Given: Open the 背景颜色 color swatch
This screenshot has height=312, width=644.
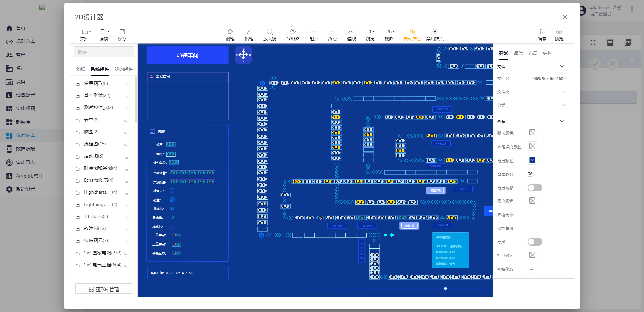Looking at the screenshot, I should coord(532,160).
